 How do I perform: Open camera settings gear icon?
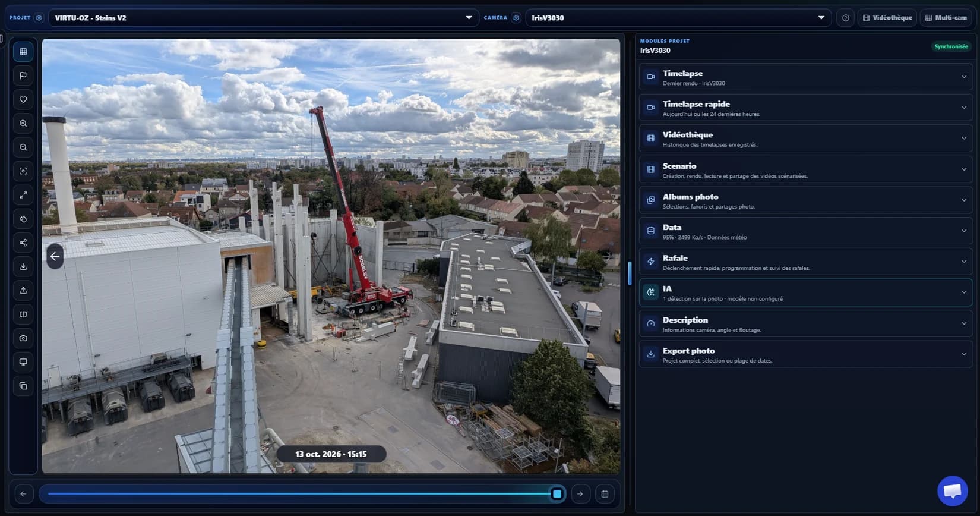[516, 18]
